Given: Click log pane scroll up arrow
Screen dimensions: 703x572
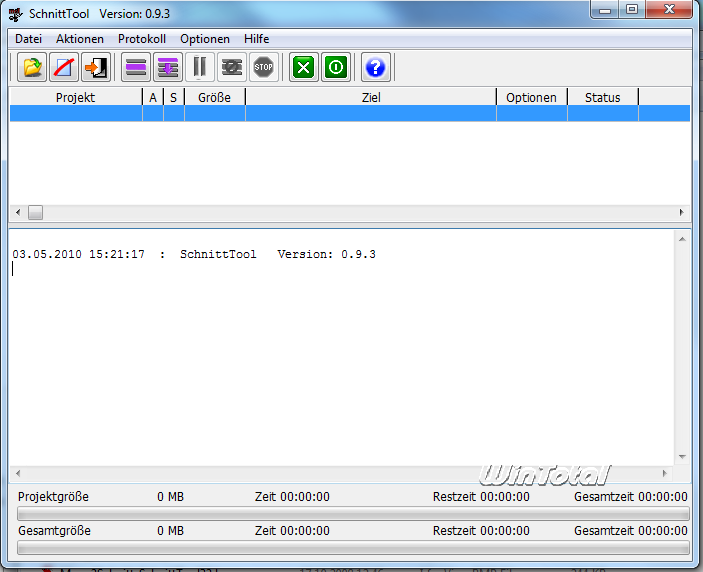Looking at the screenshot, I should pos(682,239).
